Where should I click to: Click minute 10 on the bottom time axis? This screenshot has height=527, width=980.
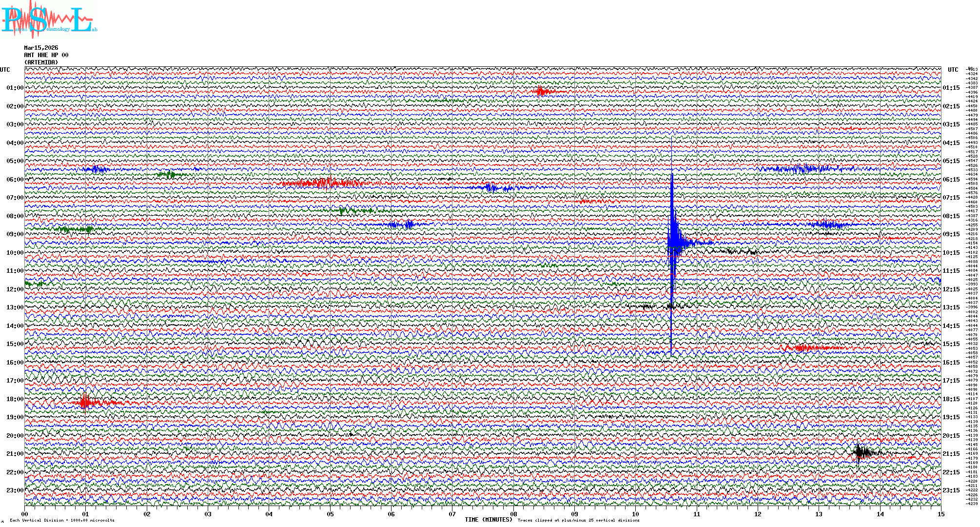point(635,514)
